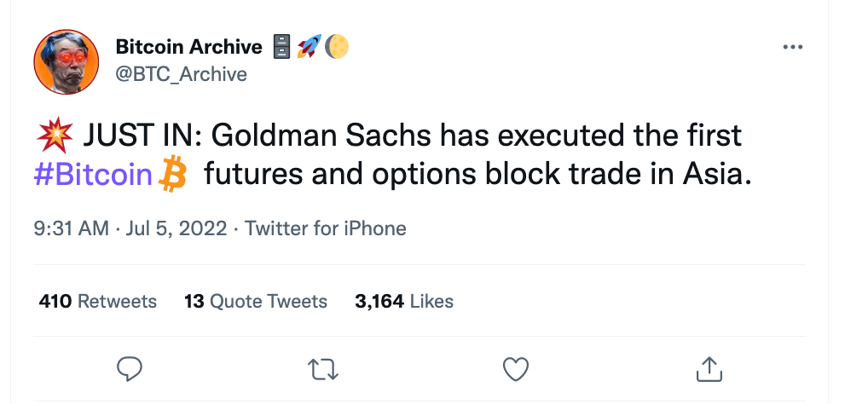Screen dimensions: 868x404
Task: Open the #Bitcoin hashtag link
Action: click(94, 176)
